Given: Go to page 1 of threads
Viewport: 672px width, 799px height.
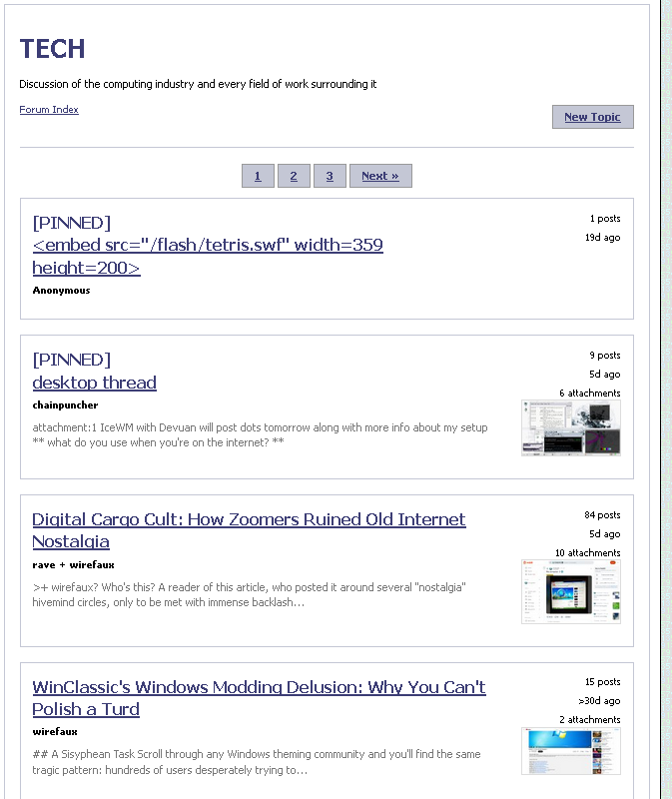Looking at the screenshot, I should pyautogui.click(x=258, y=176).
